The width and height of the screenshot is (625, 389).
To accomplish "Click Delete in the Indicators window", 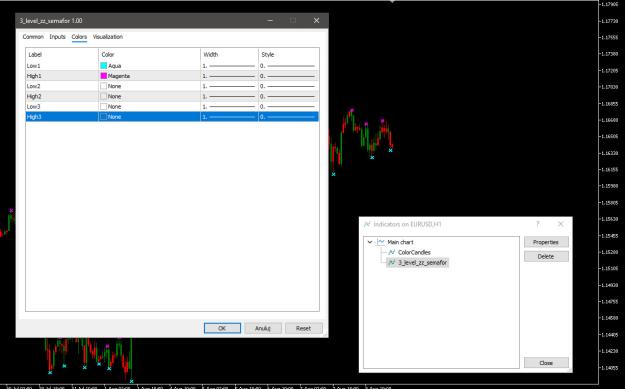I will coord(546,256).
